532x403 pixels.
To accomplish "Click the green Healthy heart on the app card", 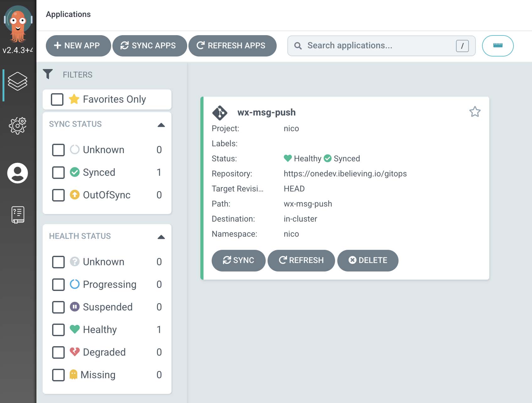I will [288, 158].
